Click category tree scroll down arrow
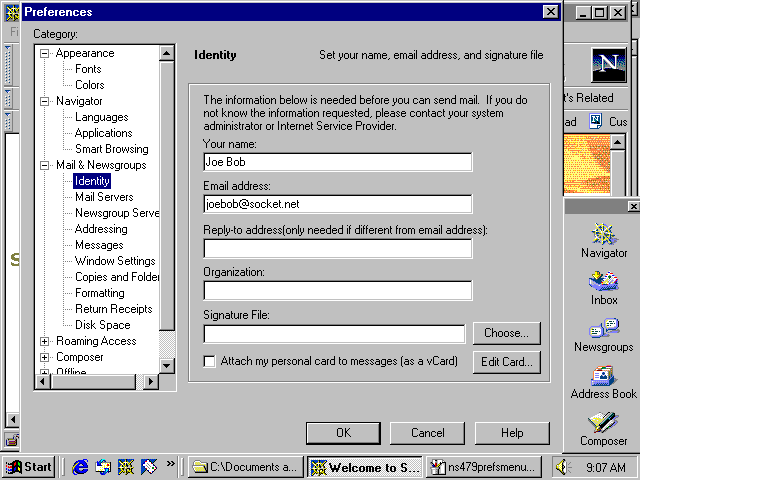This screenshot has width=770, height=480. (x=166, y=366)
